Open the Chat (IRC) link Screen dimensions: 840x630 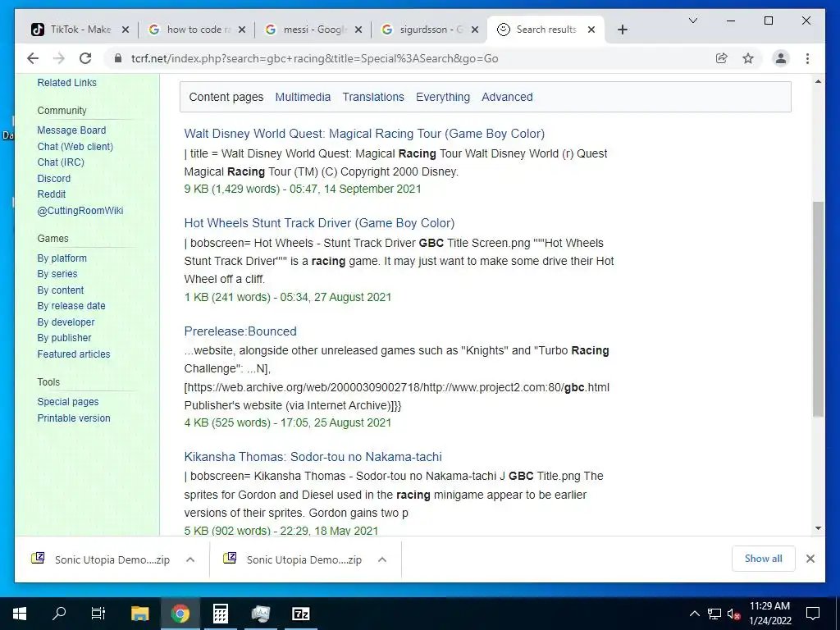click(61, 162)
